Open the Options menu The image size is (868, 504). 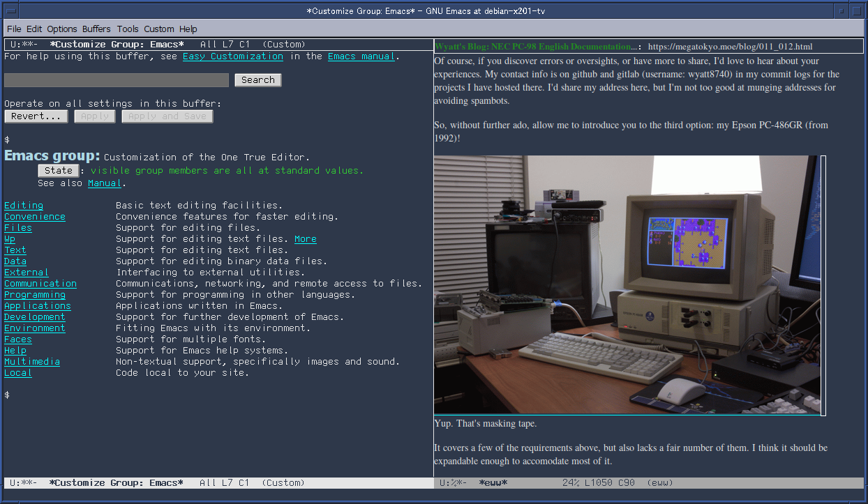pos(62,29)
